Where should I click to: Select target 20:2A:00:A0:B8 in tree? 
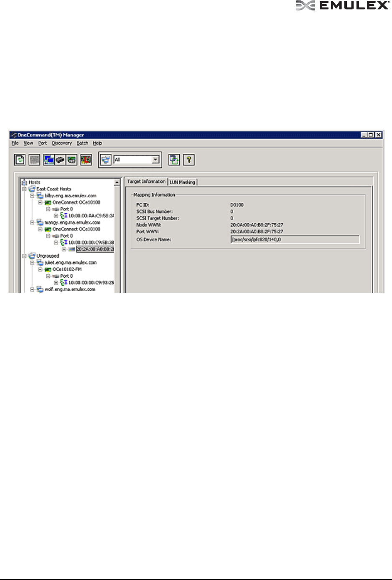point(95,249)
